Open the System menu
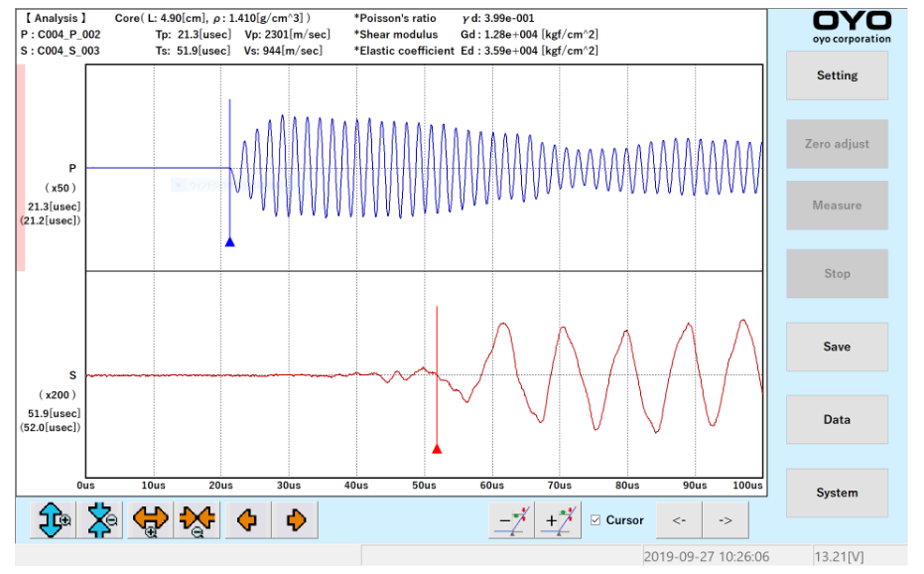 [837, 493]
